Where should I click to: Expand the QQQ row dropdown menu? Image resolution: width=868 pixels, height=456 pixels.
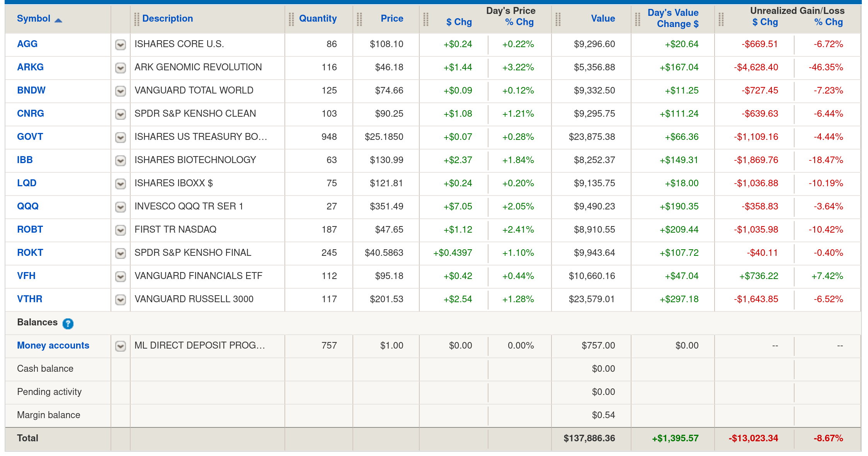point(121,207)
